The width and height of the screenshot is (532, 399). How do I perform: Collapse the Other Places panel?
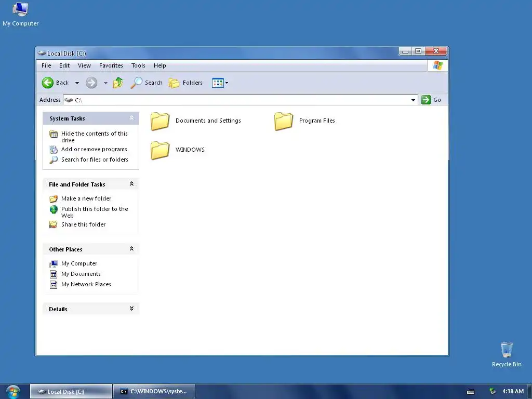coord(131,249)
